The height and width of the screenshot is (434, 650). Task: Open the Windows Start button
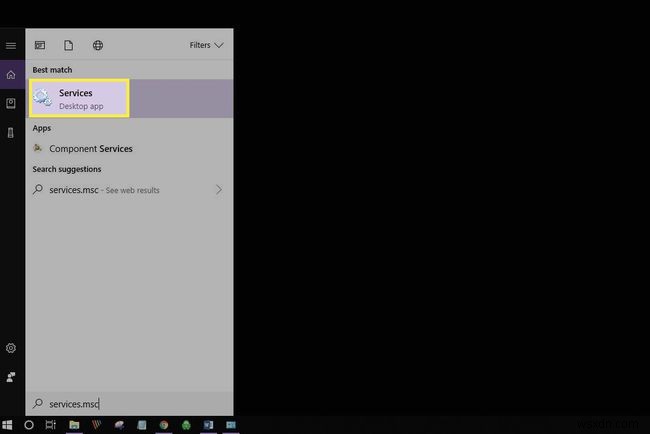tap(7, 425)
